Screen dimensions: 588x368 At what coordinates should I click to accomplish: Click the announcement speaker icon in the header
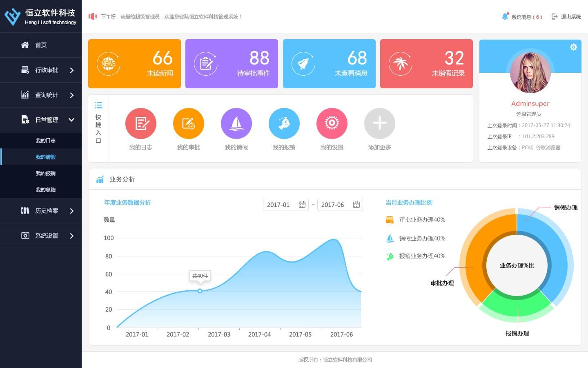(x=93, y=16)
